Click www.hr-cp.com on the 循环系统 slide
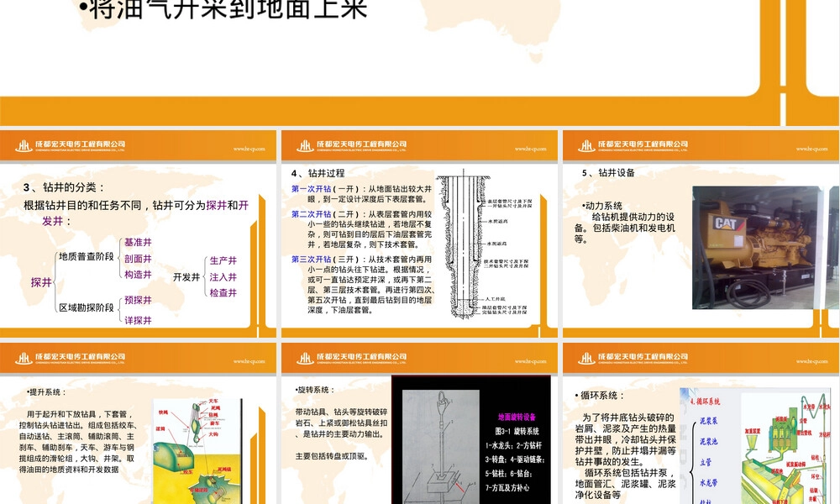This screenshot has width=840, height=504. [811, 361]
